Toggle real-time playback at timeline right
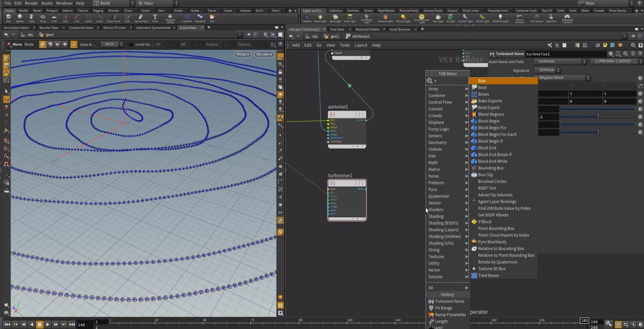The image size is (644, 329). click(618, 324)
